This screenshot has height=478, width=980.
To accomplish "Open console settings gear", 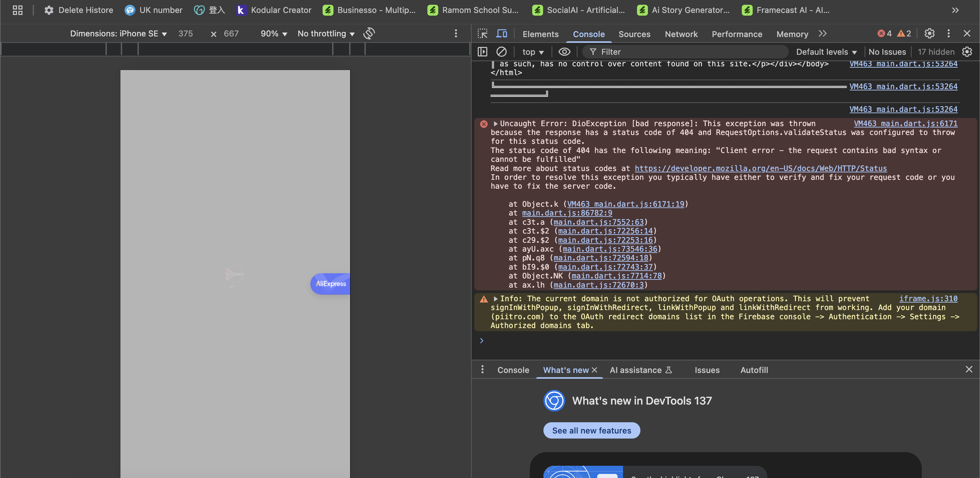I will [x=967, y=52].
